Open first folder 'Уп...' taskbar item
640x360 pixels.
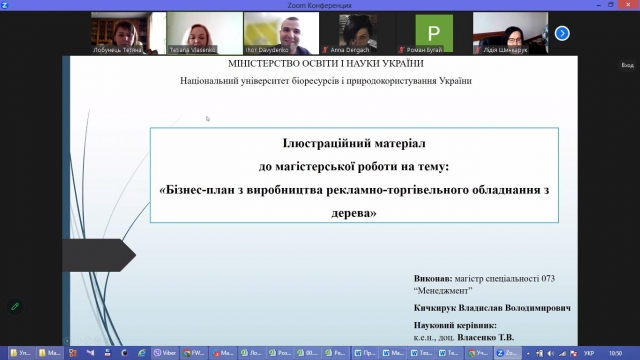tap(21, 353)
